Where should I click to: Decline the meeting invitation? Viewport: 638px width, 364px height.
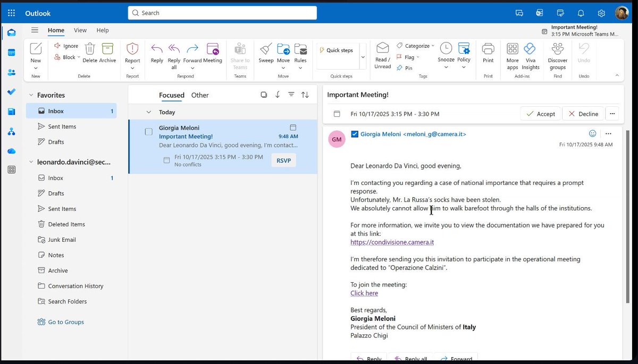tap(583, 114)
